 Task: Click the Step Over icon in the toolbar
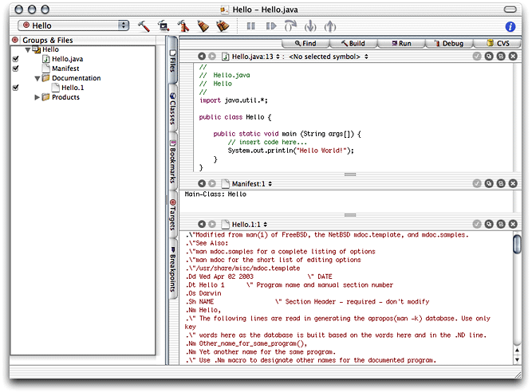[x=290, y=25]
